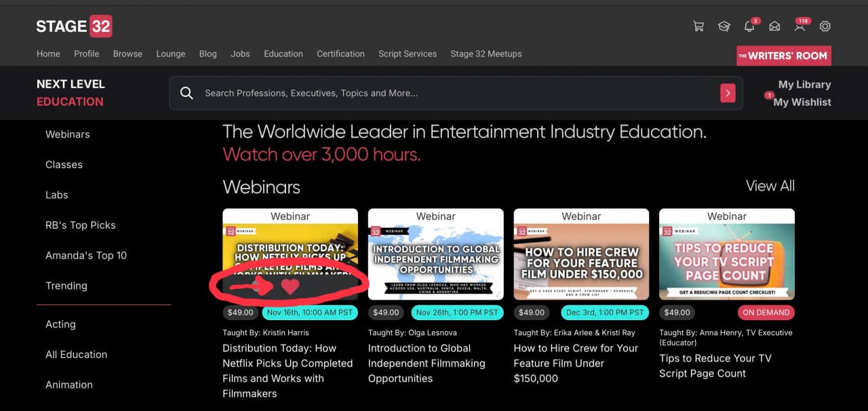Image resolution: width=868 pixels, height=411 pixels.
Task: Click the Next Level Education heading
Action: click(x=71, y=93)
